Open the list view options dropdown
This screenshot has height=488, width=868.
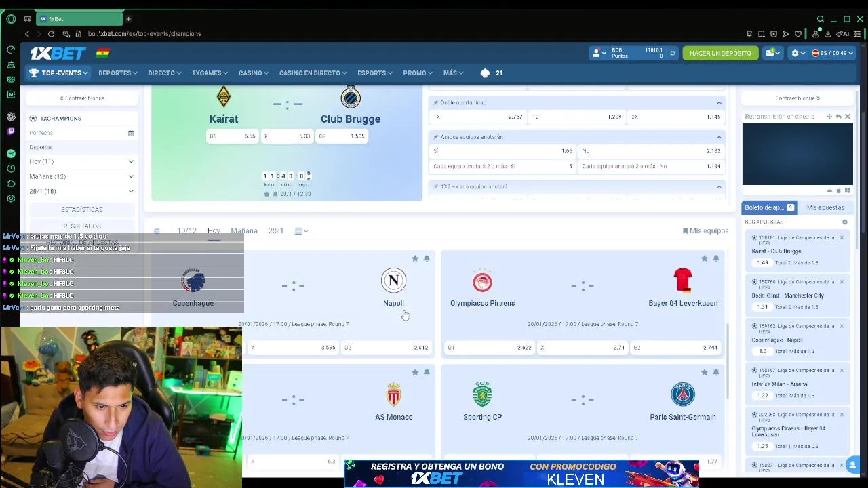coord(301,231)
